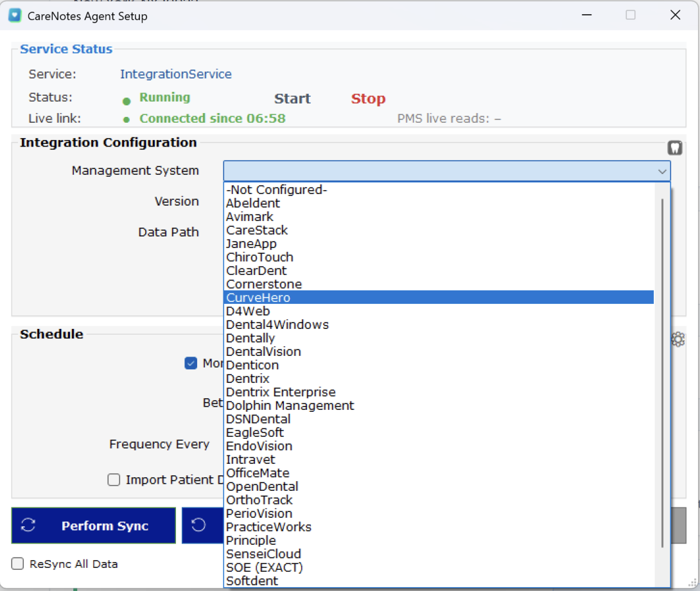Viewport: 700px width, 591px height.
Task: Uncheck the checked Schedule day checkbox
Action: [191, 363]
